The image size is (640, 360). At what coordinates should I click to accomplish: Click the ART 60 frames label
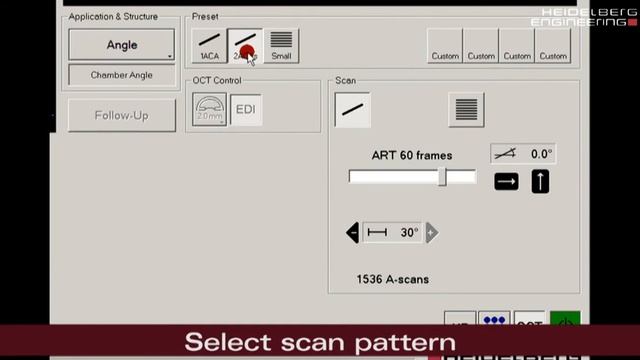(412, 156)
